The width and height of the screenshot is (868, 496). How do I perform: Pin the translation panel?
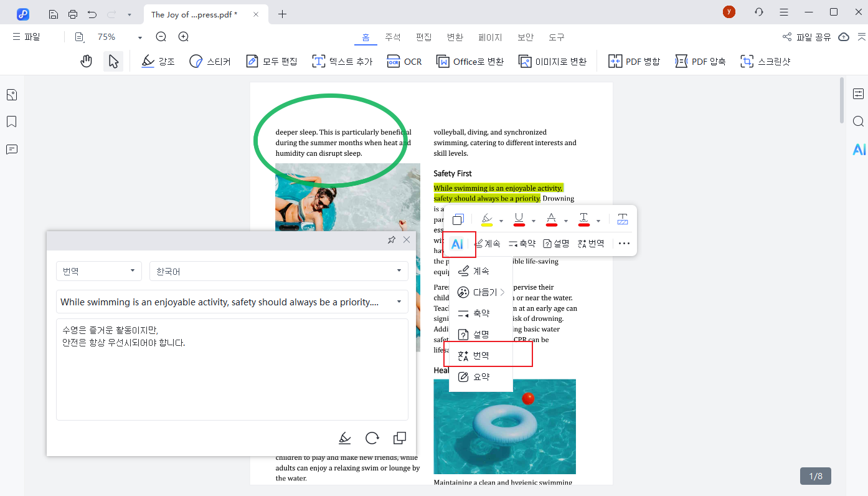[x=392, y=239]
